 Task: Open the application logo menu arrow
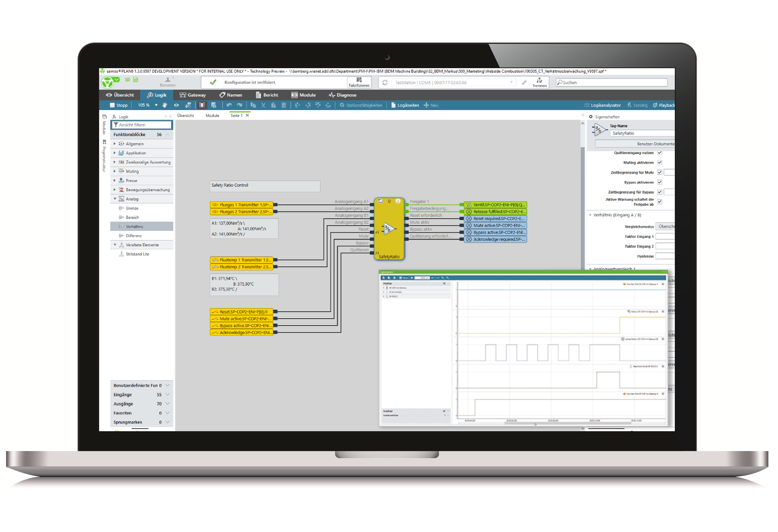[117, 80]
